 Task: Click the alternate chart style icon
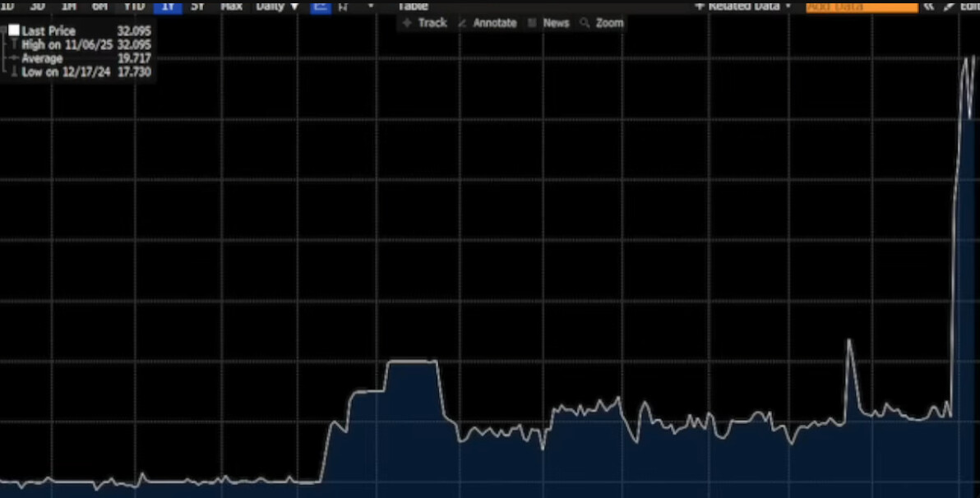(343, 7)
